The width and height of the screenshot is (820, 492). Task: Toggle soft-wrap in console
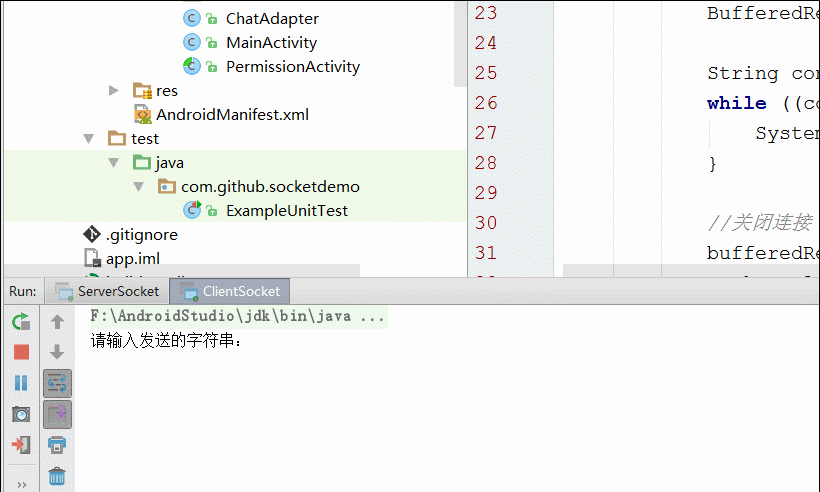(x=57, y=383)
